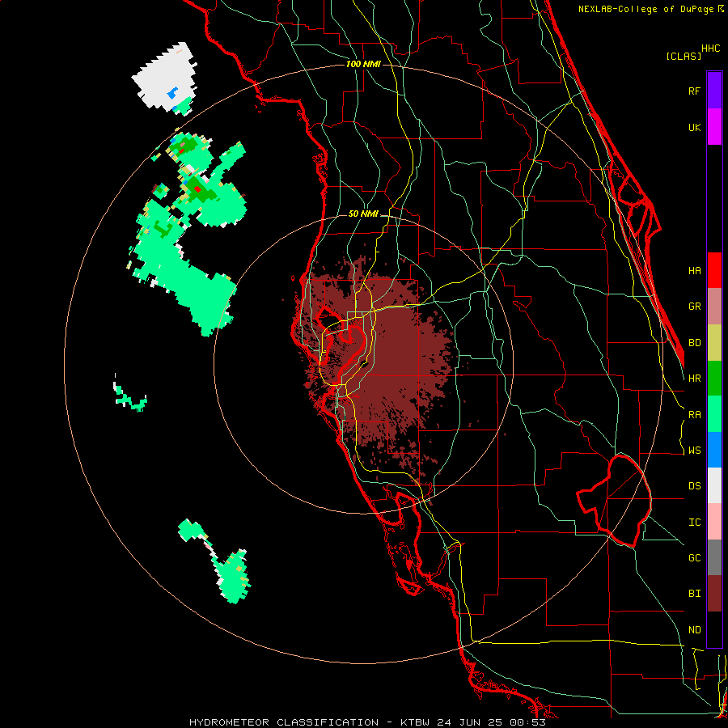
Task: Click the GR legend label
Action: tap(695, 307)
